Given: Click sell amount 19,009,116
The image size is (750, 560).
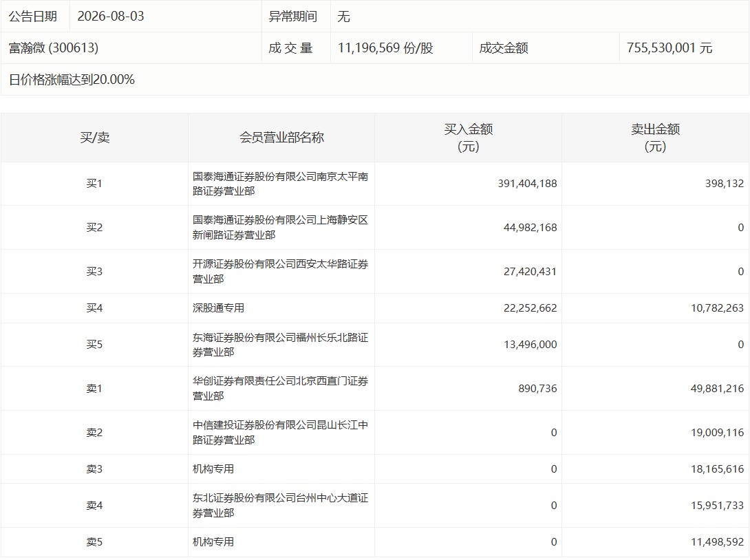Looking at the screenshot, I should click(717, 433).
